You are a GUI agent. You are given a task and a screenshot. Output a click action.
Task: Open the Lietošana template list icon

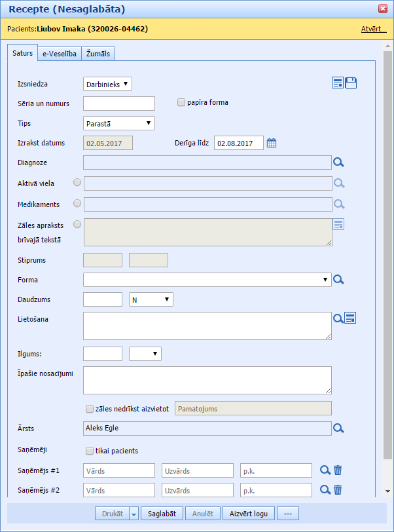(350, 318)
